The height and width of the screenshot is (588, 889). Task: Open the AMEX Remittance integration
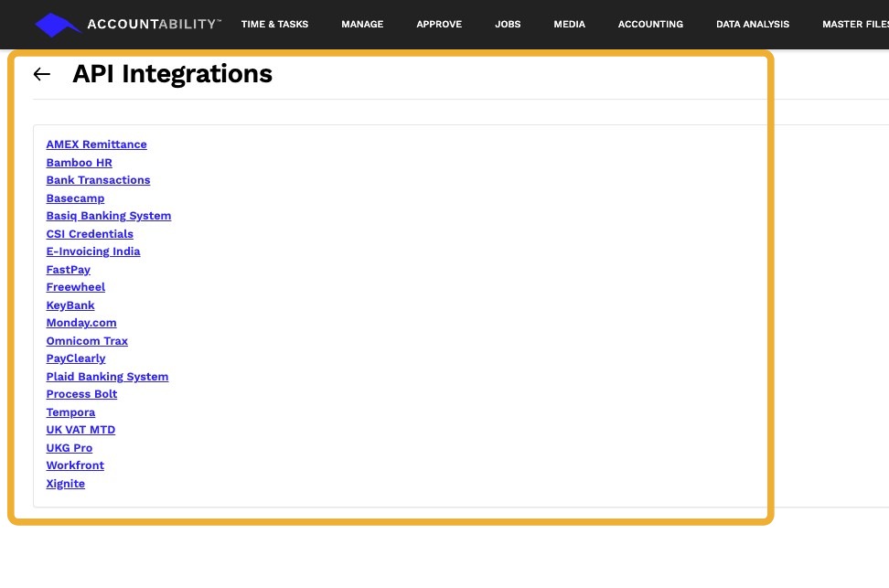pyautogui.click(x=96, y=144)
